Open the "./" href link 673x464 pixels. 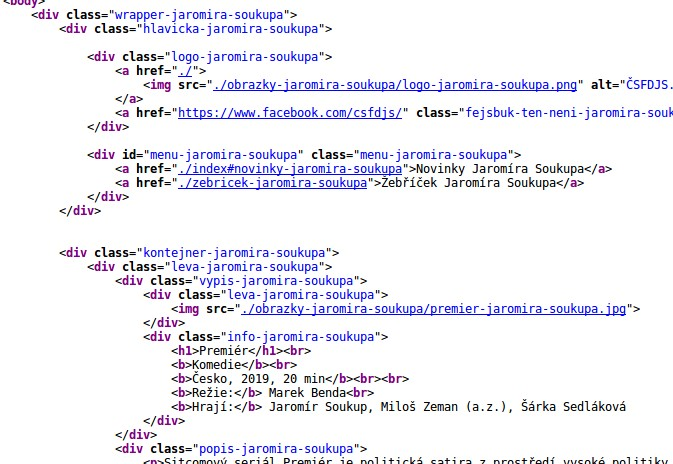(x=185, y=71)
